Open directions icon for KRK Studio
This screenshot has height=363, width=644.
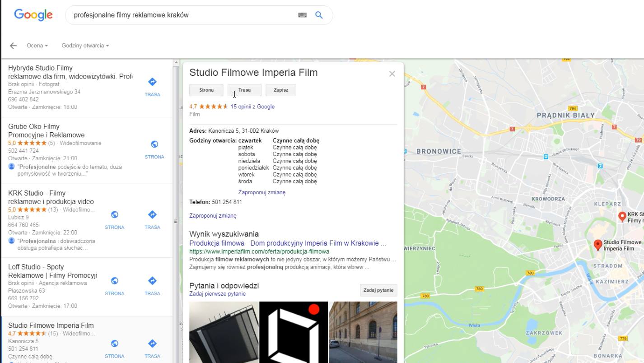tap(152, 214)
